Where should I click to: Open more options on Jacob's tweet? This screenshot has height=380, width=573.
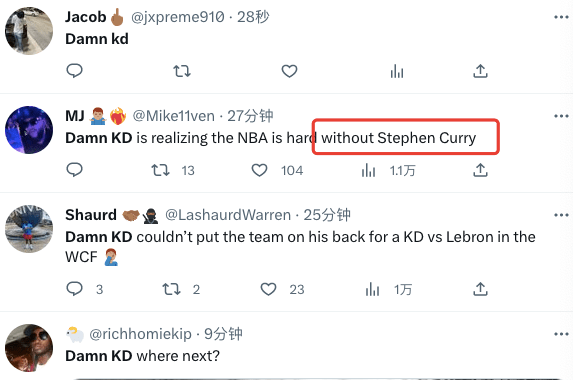point(561,17)
